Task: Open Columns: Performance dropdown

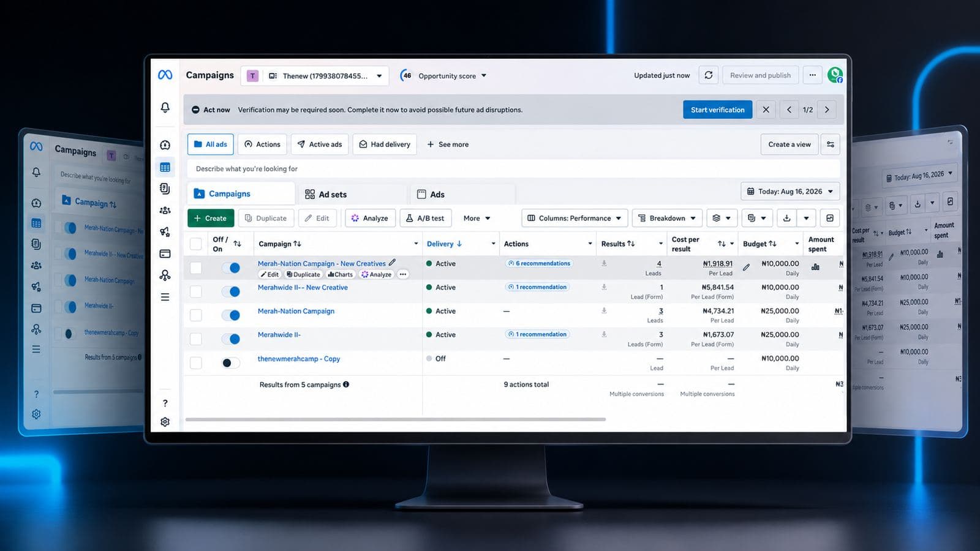Action: click(x=575, y=218)
